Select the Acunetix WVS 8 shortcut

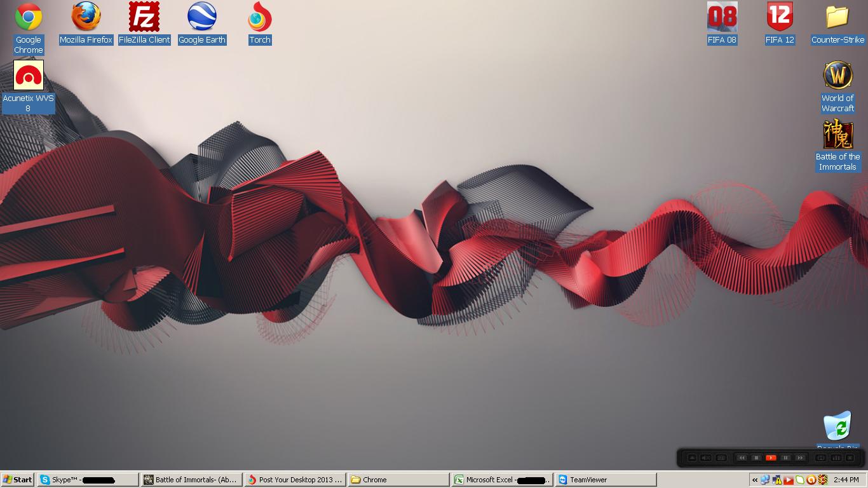pos(29,76)
